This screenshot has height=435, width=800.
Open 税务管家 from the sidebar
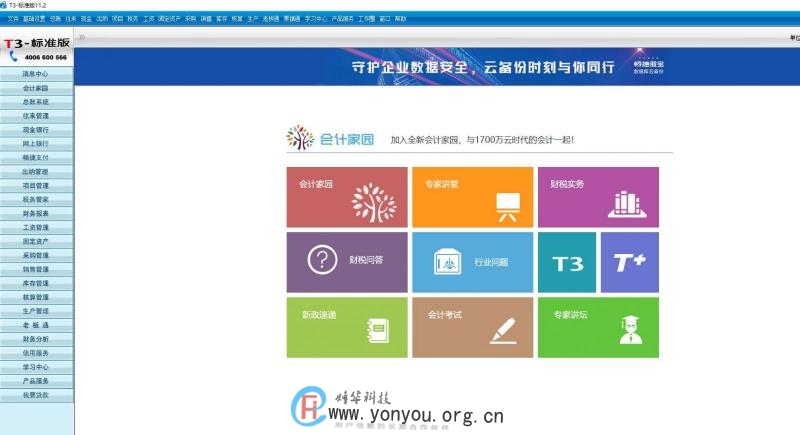pos(36,199)
